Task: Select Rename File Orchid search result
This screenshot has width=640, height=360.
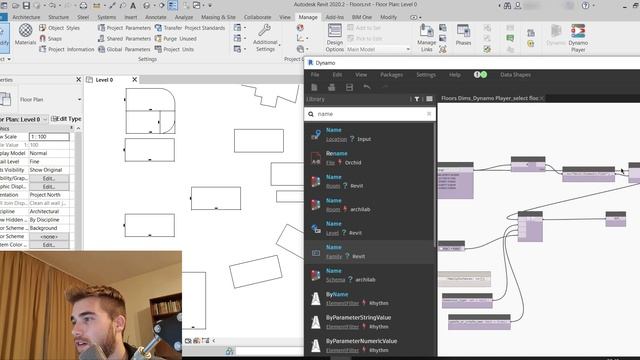Action: point(369,158)
